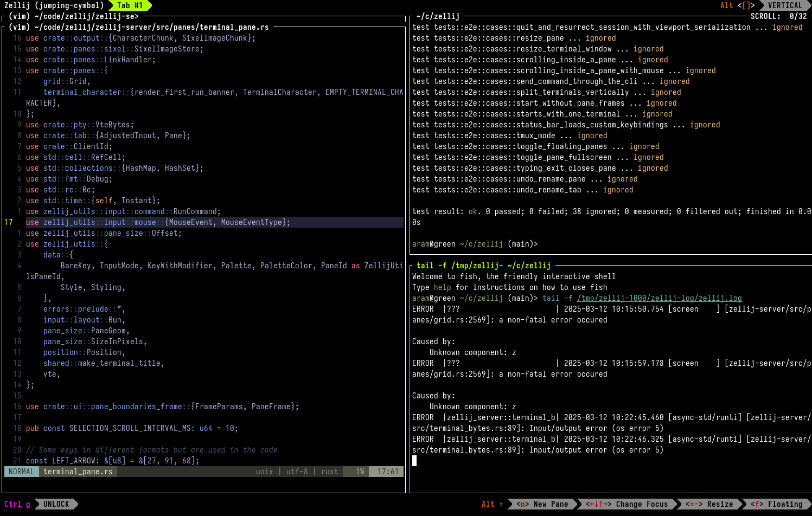The height and width of the screenshot is (516, 812).
Task: Click the 'const LEFT_ARROW' code line
Action: tap(112, 461)
